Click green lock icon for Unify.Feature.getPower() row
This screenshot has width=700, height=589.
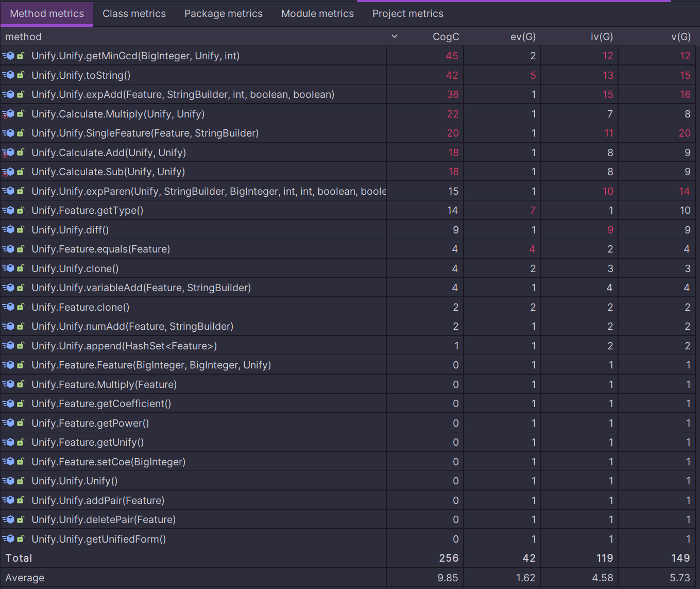[21, 423]
